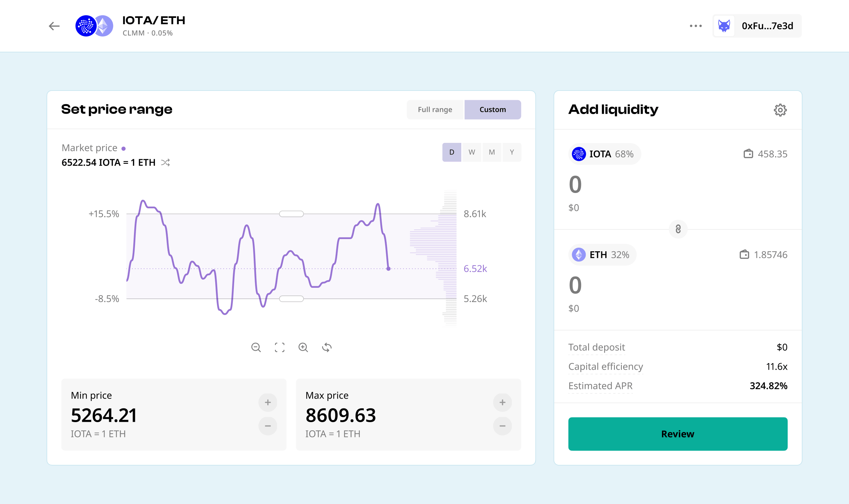The height and width of the screenshot is (504, 849).
Task: Open Add liquidity settings gear
Action: coord(780,110)
